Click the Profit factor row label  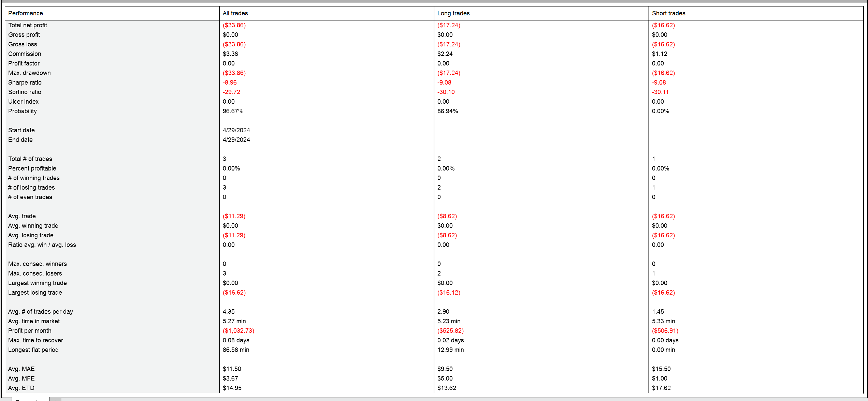pos(24,63)
